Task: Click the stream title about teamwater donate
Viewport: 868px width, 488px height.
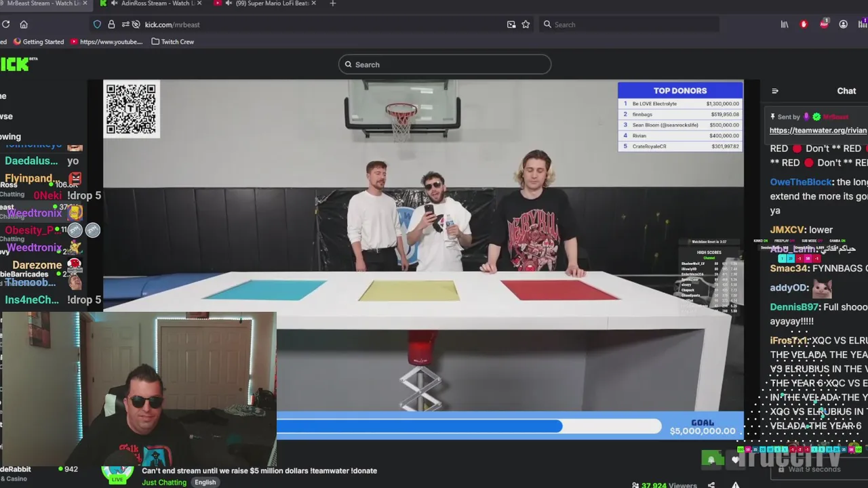Action: 259,470
